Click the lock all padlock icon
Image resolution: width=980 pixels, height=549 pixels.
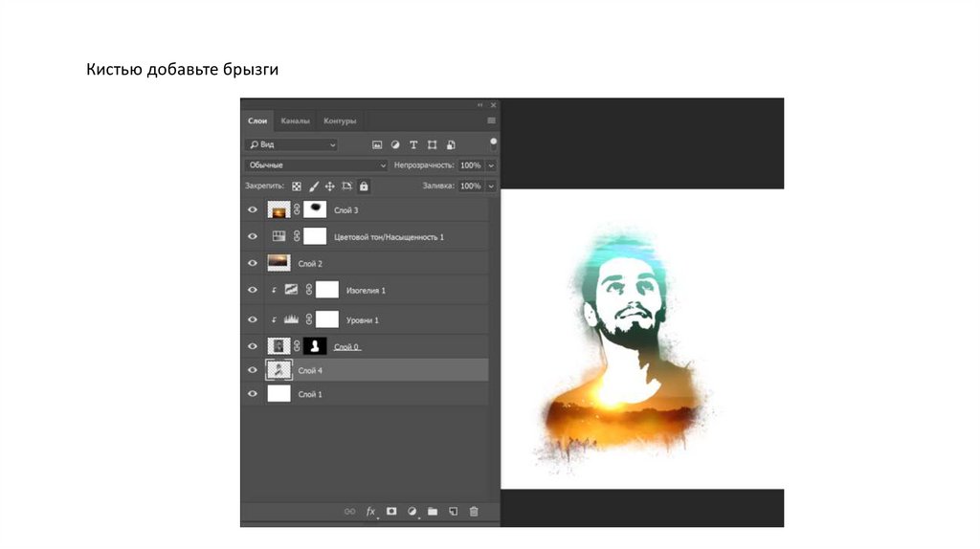click(x=364, y=186)
